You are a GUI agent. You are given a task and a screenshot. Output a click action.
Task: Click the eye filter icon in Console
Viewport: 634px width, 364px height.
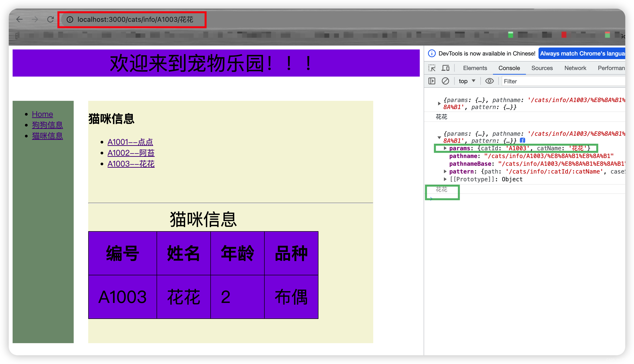(x=489, y=81)
